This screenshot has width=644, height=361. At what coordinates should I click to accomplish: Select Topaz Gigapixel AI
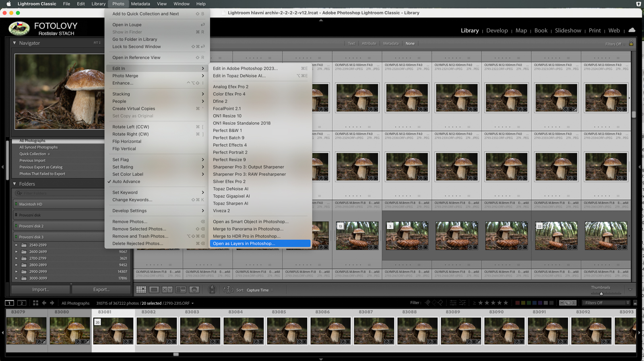tap(260, 196)
